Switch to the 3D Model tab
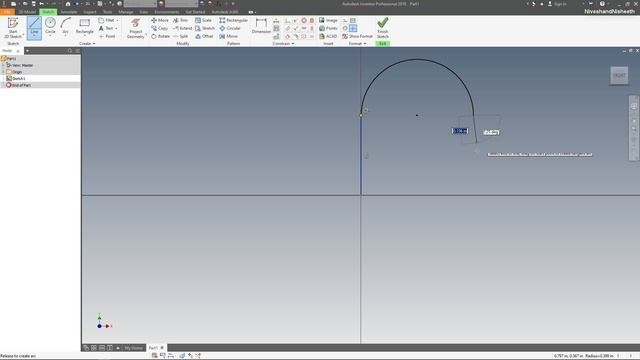640x360 pixels. (27, 12)
